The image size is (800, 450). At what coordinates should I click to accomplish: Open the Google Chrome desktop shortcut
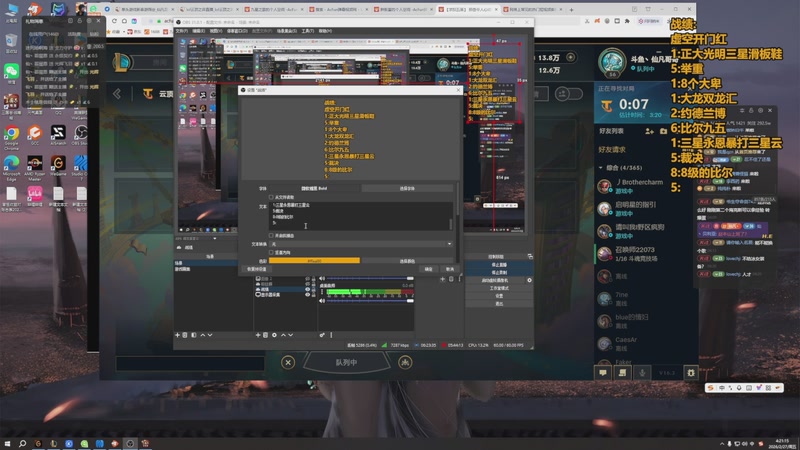[x=11, y=136]
